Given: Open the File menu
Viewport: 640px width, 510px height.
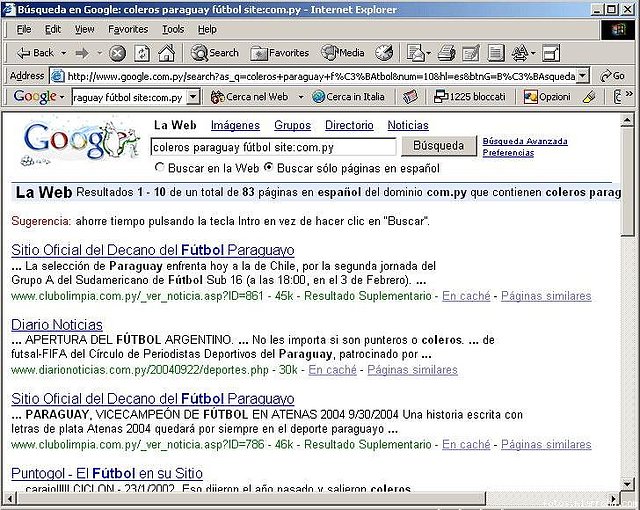Looking at the screenshot, I should click(24, 29).
